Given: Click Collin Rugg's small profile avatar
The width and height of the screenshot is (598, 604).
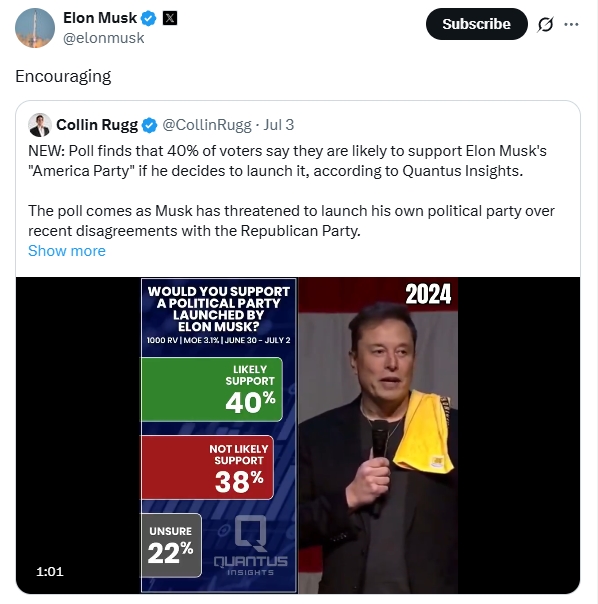Looking at the screenshot, I should [x=40, y=125].
